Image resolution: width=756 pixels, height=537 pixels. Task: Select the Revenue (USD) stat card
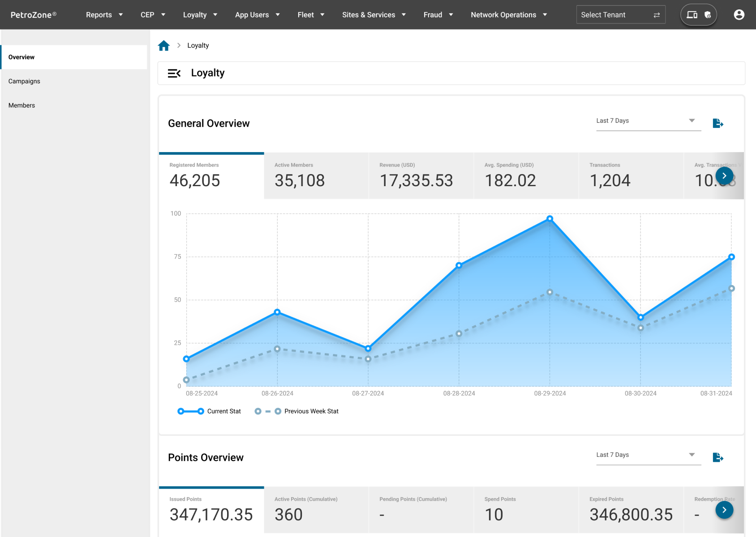click(x=421, y=176)
